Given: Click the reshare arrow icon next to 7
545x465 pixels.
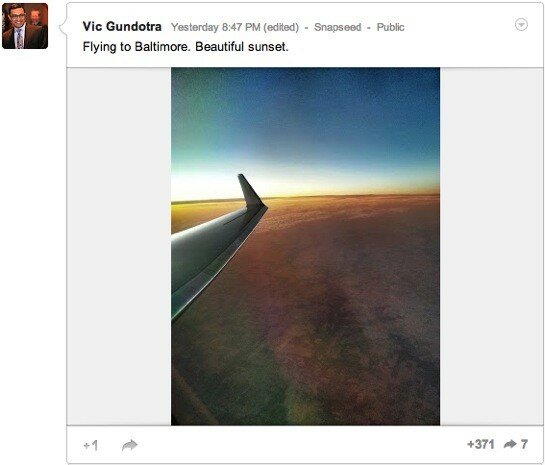Looking at the screenshot, I should [510, 444].
